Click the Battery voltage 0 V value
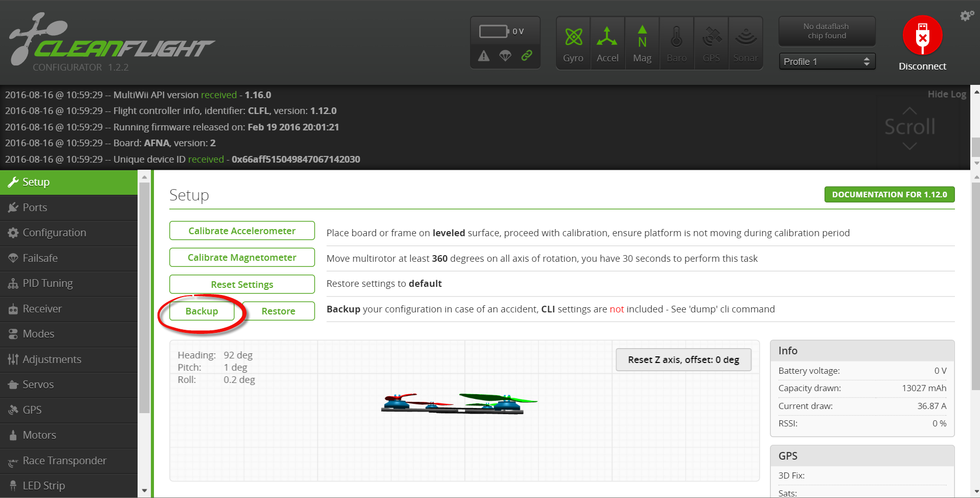This screenshot has width=980, height=498. tap(940, 371)
